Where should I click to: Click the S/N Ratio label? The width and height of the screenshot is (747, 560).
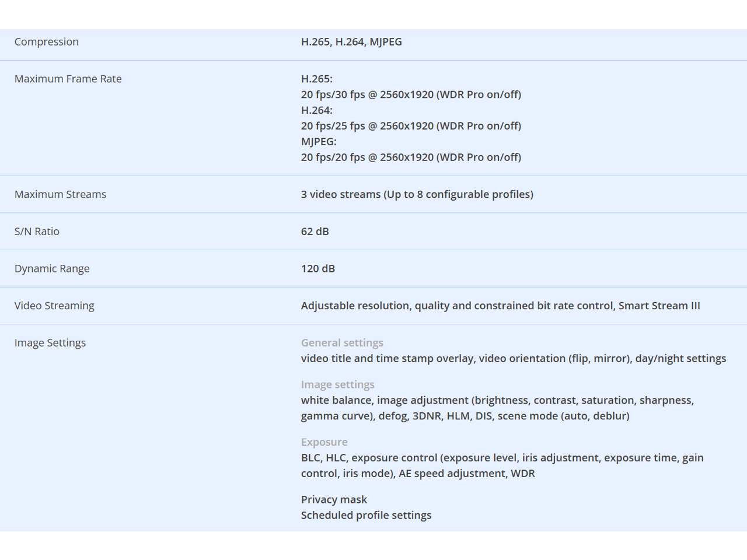[37, 232]
